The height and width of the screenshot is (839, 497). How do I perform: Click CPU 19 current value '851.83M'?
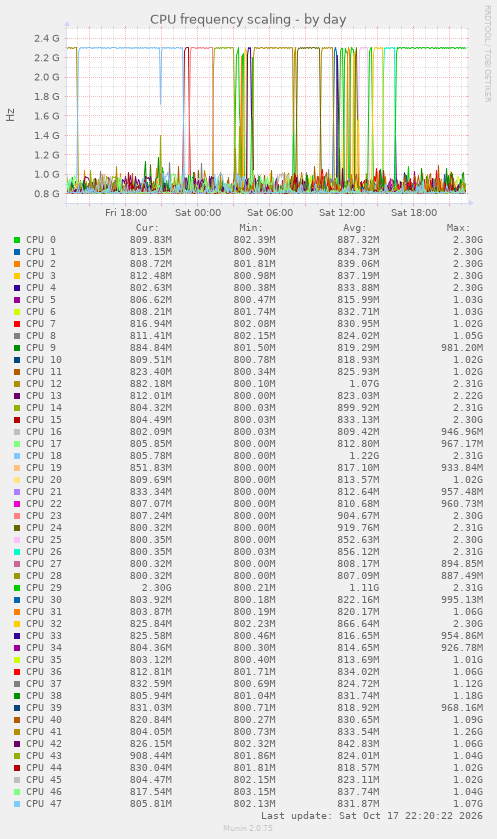pyautogui.click(x=151, y=468)
